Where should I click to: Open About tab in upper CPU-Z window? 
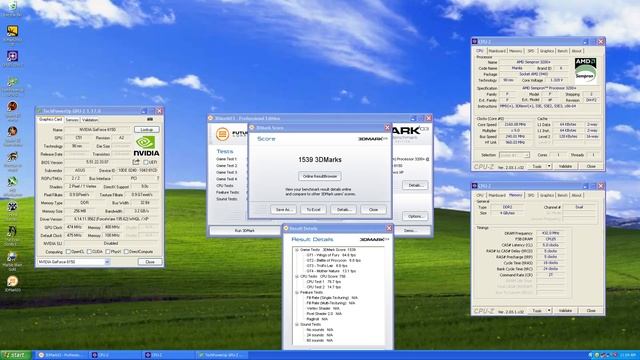pos(576,51)
